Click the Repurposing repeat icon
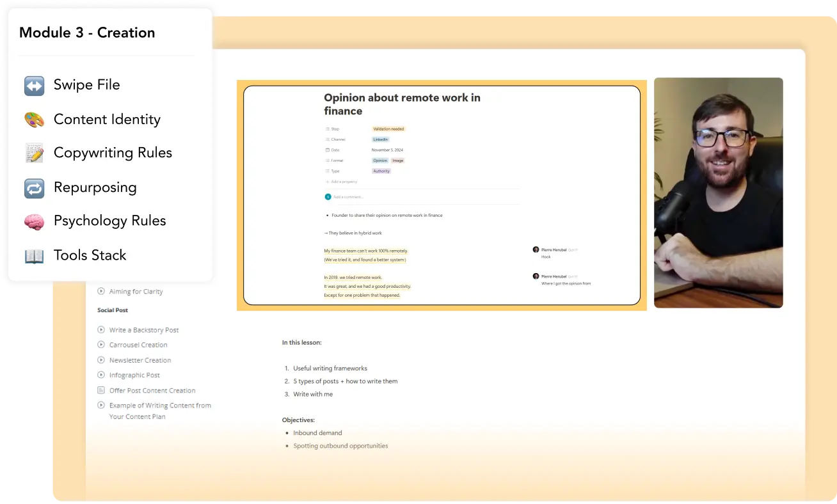 coord(34,188)
